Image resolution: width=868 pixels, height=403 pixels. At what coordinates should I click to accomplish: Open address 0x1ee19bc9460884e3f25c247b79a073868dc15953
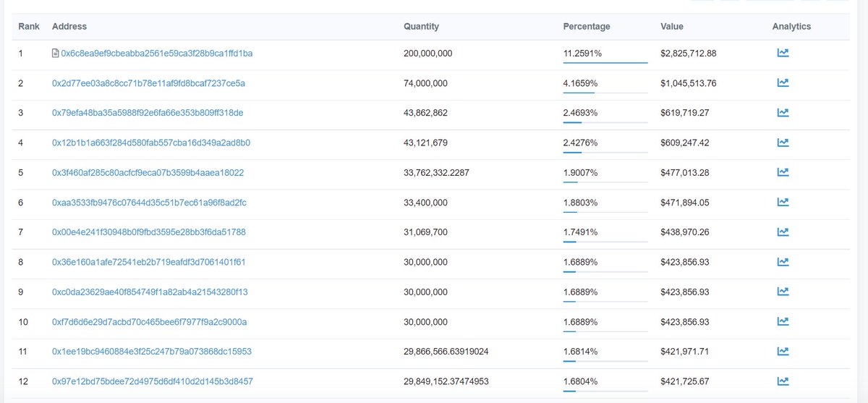click(152, 352)
